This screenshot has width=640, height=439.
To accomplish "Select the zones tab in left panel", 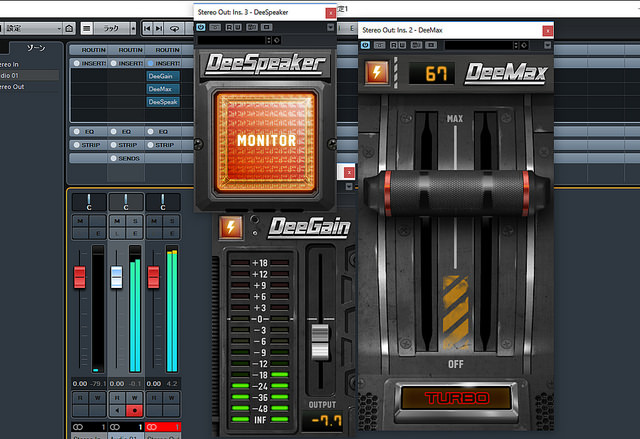I will (36, 48).
